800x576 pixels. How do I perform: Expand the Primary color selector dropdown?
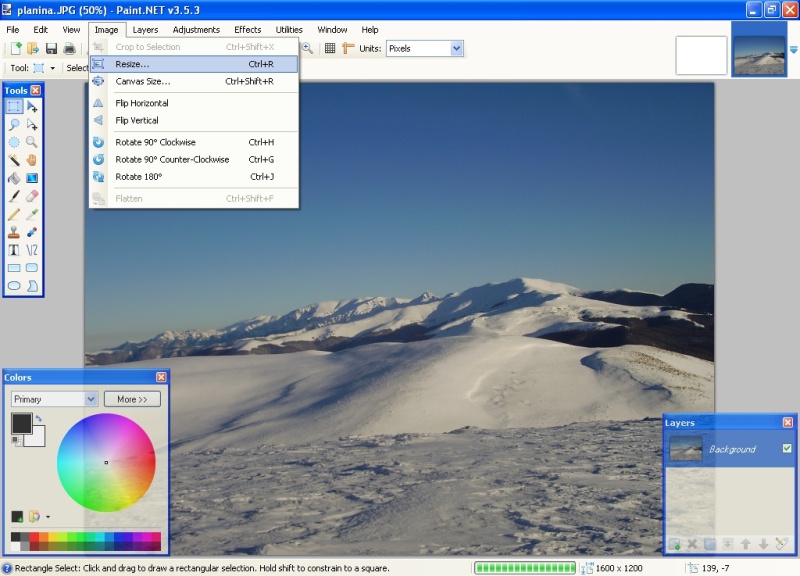(x=90, y=399)
